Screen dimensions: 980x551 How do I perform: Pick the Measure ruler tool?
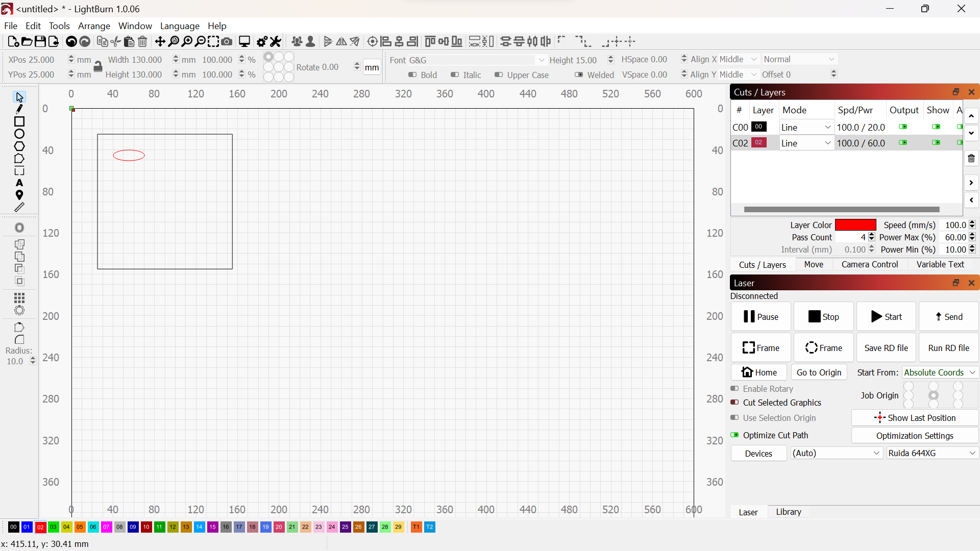pyautogui.click(x=19, y=208)
